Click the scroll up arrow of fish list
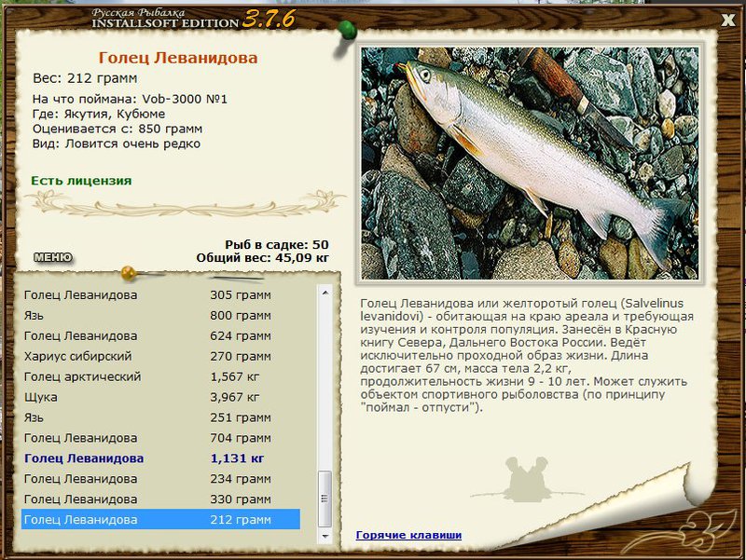The image size is (746, 560). [x=325, y=293]
